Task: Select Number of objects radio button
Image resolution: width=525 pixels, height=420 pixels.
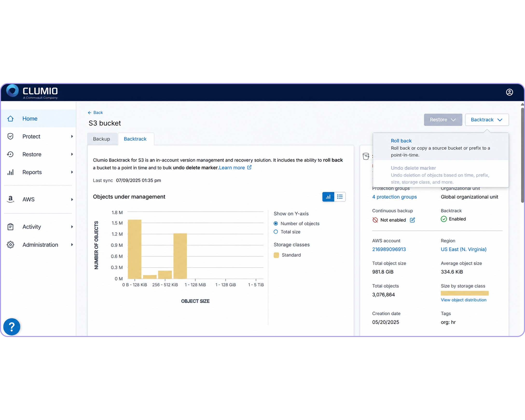Action: (276, 224)
